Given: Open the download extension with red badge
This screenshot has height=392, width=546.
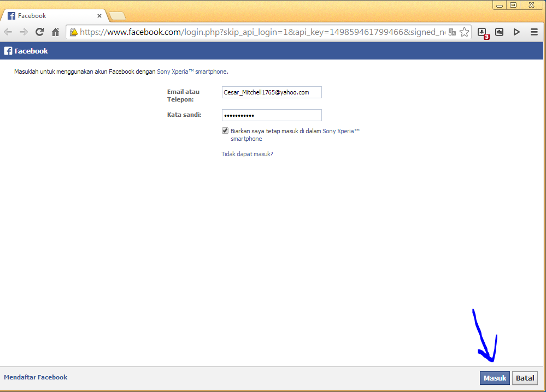Looking at the screenshot, I should (483, 33).
